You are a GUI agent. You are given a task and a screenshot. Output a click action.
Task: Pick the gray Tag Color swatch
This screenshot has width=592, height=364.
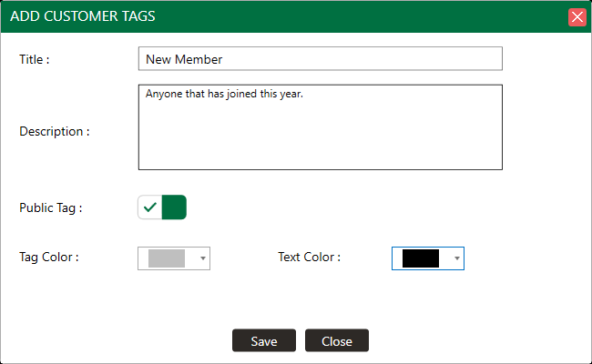coord(167,258)
